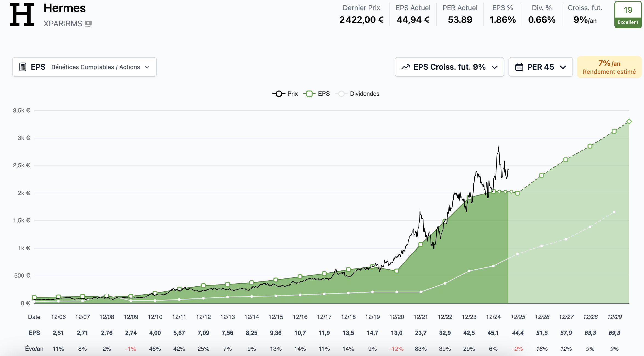
Task: Show the Dividendes series via legend
Action: point(358,94)
